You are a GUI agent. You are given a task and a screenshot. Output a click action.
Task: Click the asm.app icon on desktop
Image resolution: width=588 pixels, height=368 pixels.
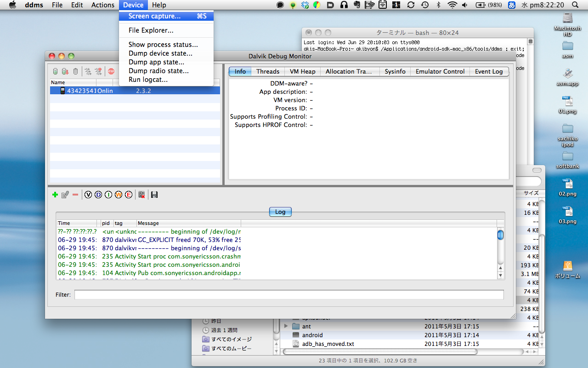point(568,77)
